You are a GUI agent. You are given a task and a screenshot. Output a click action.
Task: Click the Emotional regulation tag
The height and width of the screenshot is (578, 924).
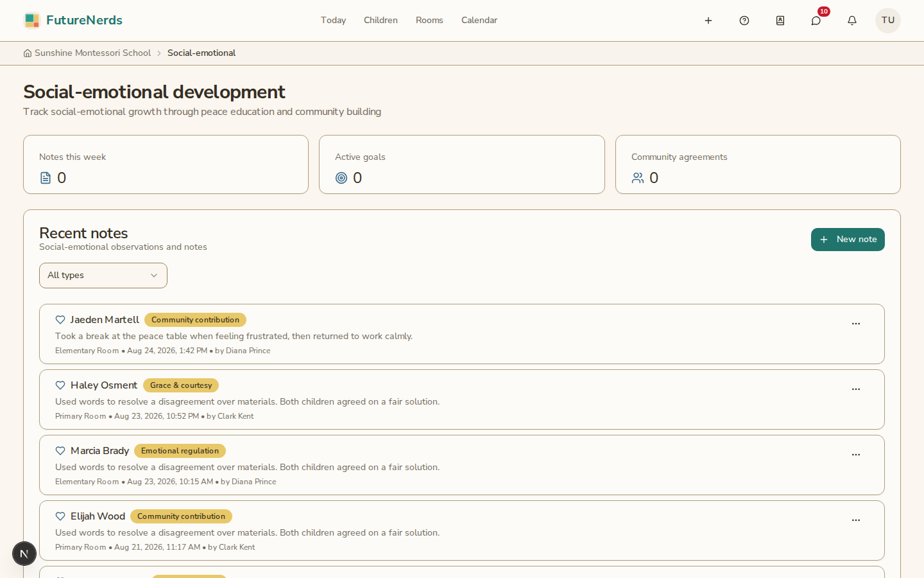(x=180, y=451)
